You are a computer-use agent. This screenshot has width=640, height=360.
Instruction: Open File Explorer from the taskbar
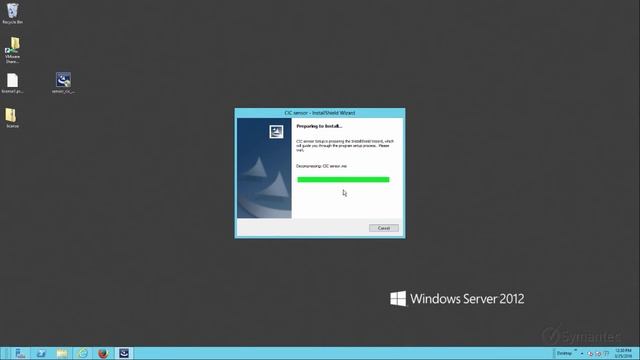[62, 353]
